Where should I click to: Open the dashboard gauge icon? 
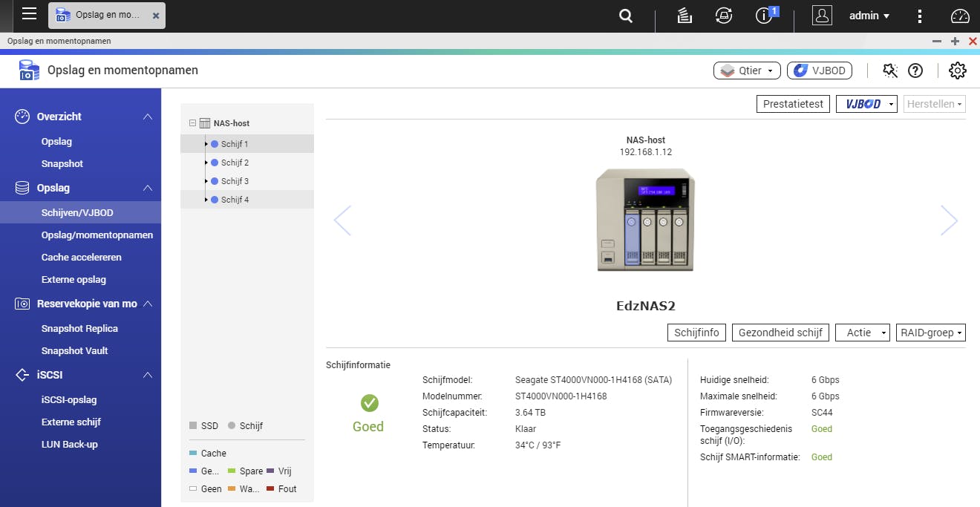point(960,16)
